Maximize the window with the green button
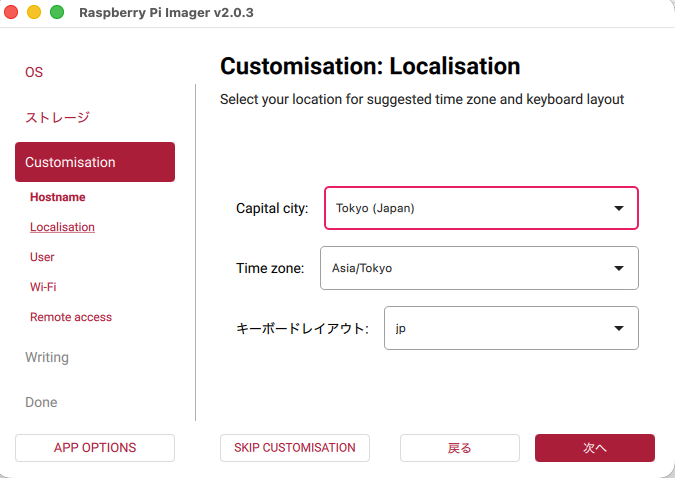This screenshot has height=478, width=675. click(x=57, y=13)
